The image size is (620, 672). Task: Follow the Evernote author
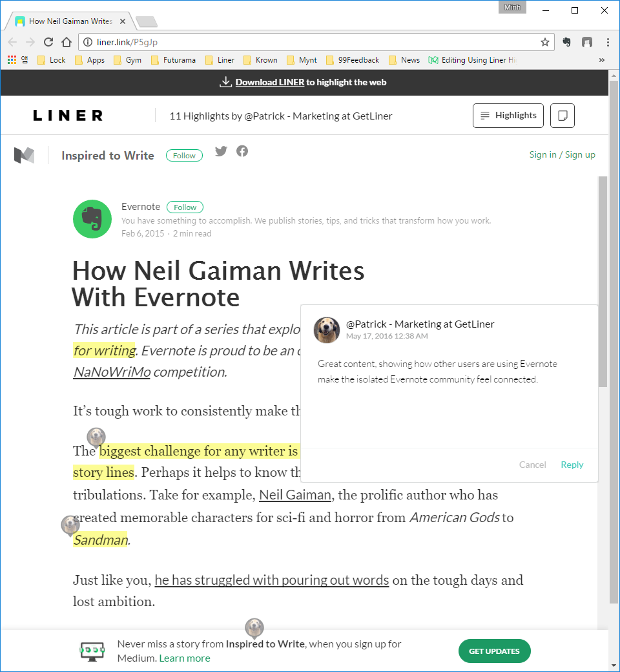(x=185, y=207)
